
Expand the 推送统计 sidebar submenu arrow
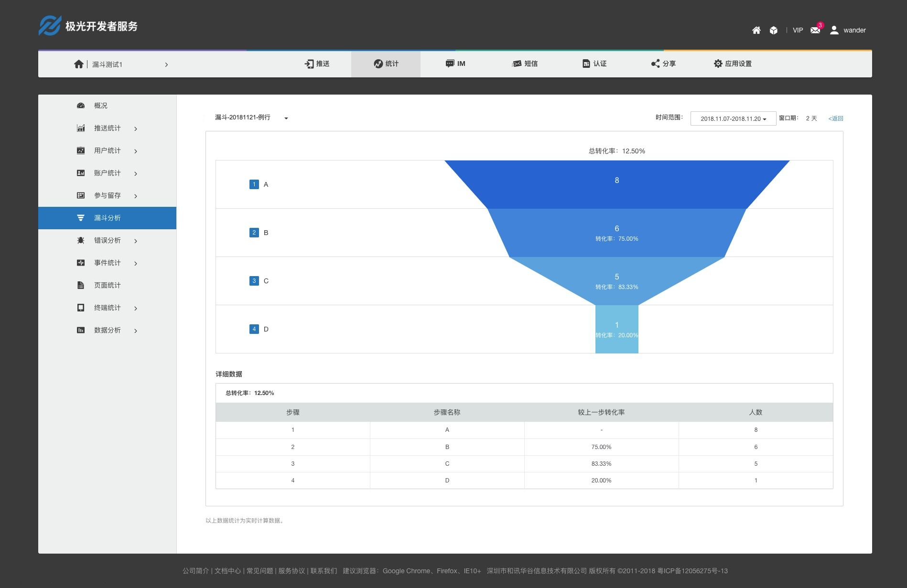(136, 128)
